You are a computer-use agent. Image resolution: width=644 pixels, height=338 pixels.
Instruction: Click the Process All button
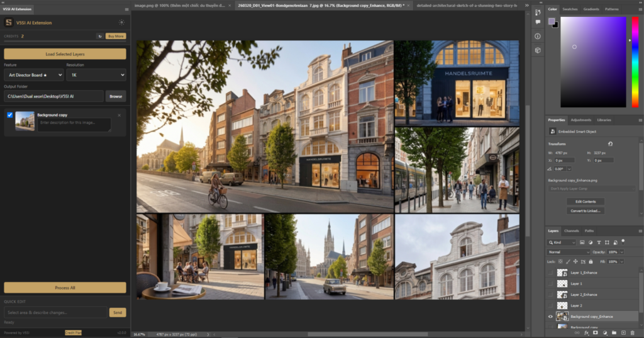click(65, 288)
